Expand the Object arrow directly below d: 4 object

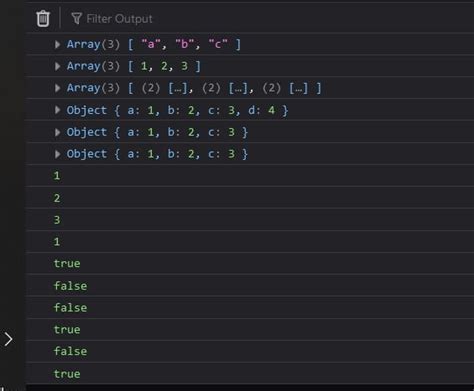coord(57,132)
